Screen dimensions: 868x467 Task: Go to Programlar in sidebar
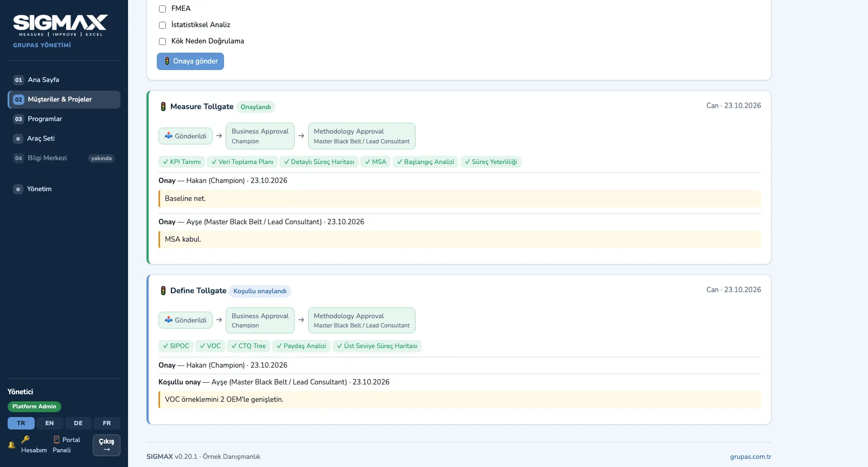64,119
